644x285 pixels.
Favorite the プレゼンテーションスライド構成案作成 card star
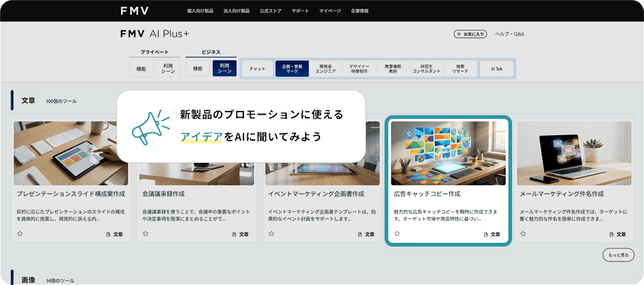[19, 234]
